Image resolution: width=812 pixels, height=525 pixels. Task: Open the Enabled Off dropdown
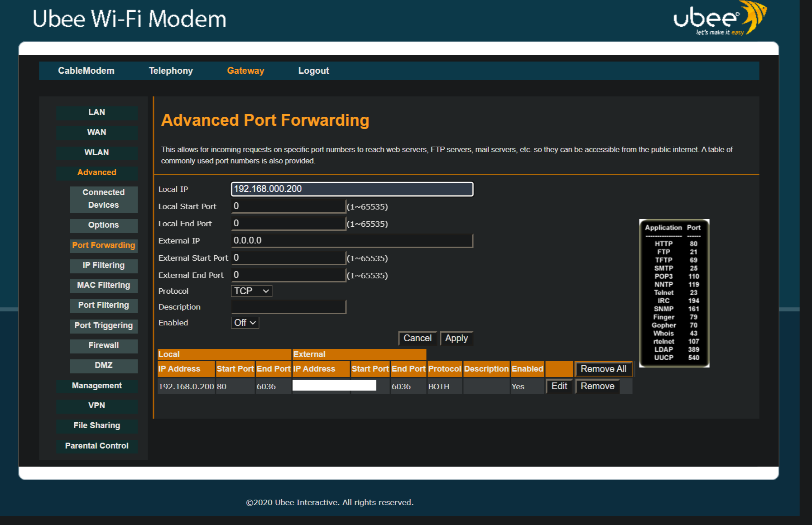tap(245, 323)
